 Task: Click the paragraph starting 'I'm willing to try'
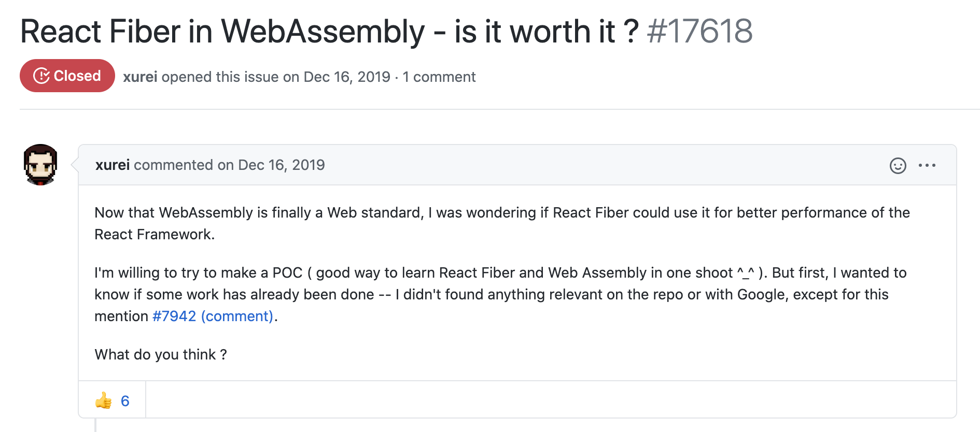click(x=500, y=272)
